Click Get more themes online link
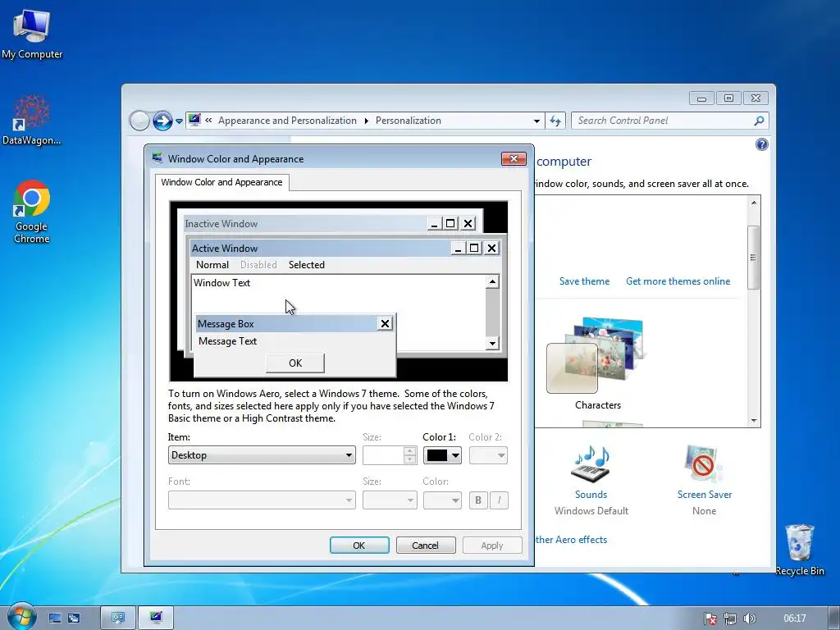 point(678,281)
